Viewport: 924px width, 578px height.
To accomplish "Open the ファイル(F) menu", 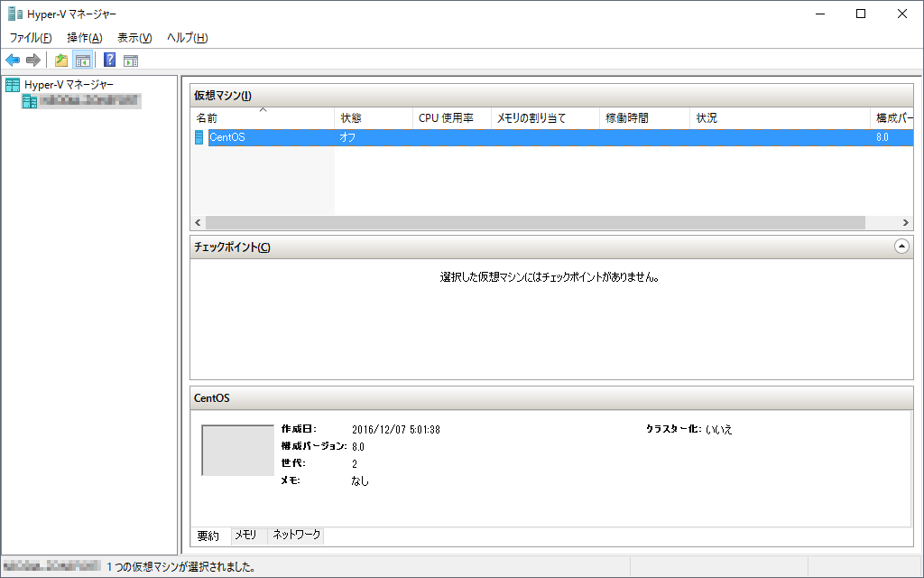I will pyautogui.click(x=30, y=38).
